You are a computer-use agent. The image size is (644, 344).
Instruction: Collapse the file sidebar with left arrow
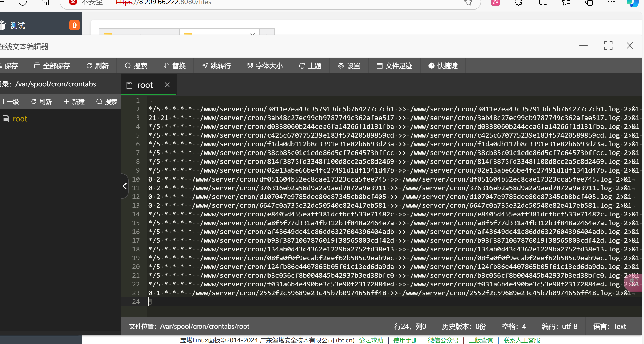[x=125, y=186]
